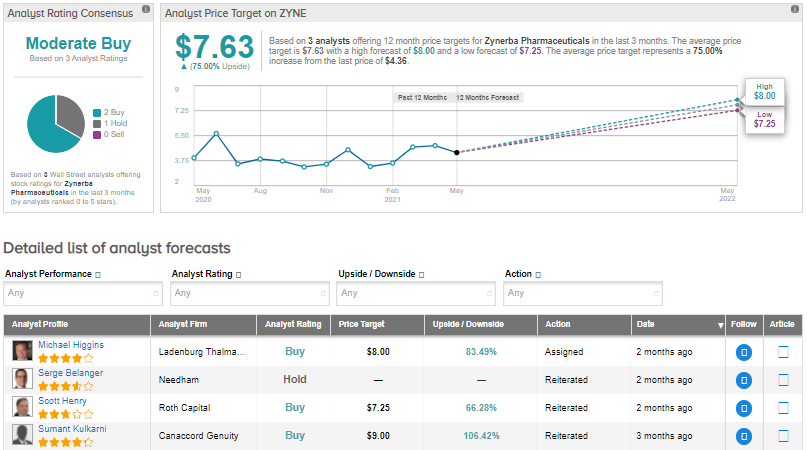This screenshot has width=807, height=450.
Task: Open Scott Henry analyst profile link
Action: [x=62, y=401]
